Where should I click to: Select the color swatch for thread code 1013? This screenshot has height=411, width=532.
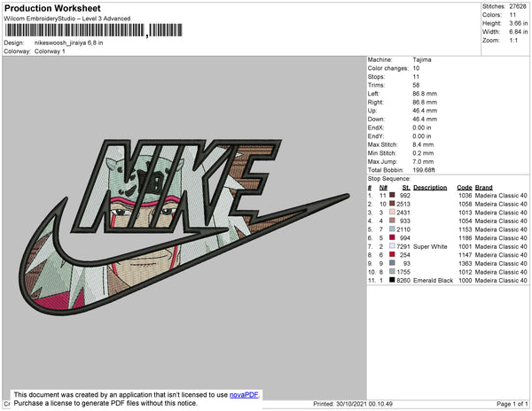click(x=392, y=212)
